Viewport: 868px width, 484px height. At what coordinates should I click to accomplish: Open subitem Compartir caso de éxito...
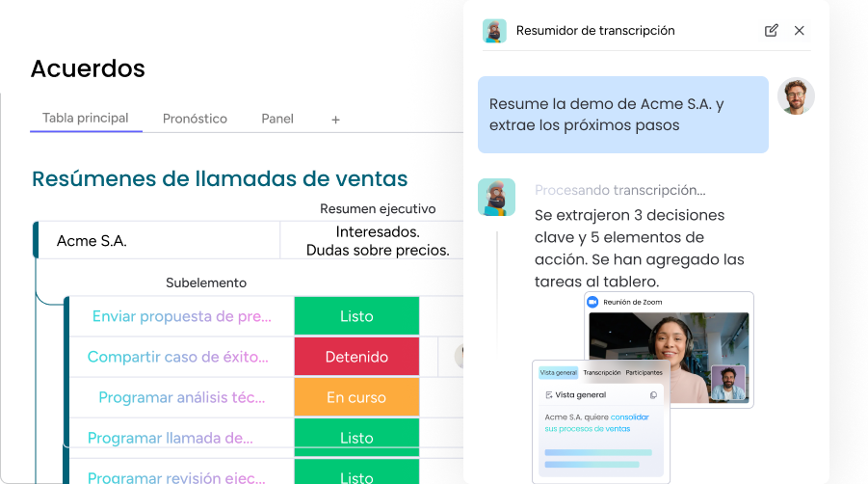tap(177, 357)
